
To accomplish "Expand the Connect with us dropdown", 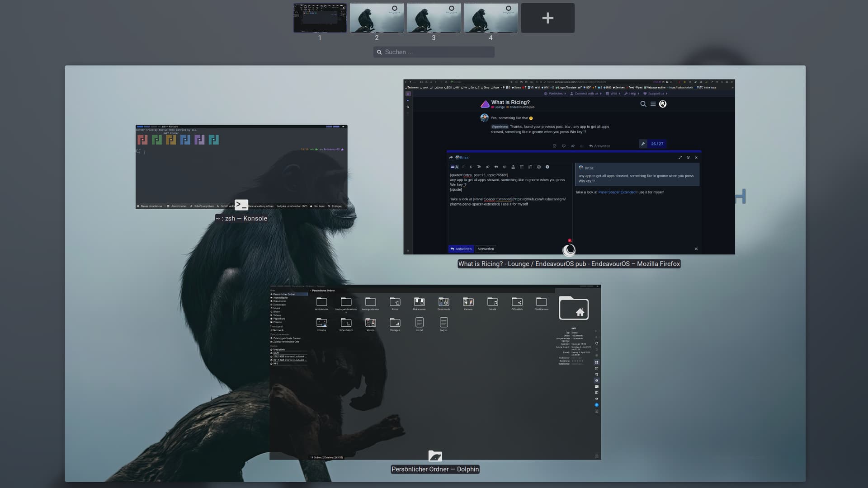I will coord(586,94).
